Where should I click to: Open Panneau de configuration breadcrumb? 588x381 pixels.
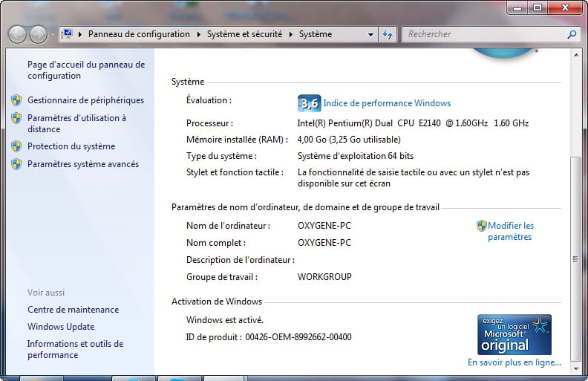pyautogui.click(x=139, y=34)
